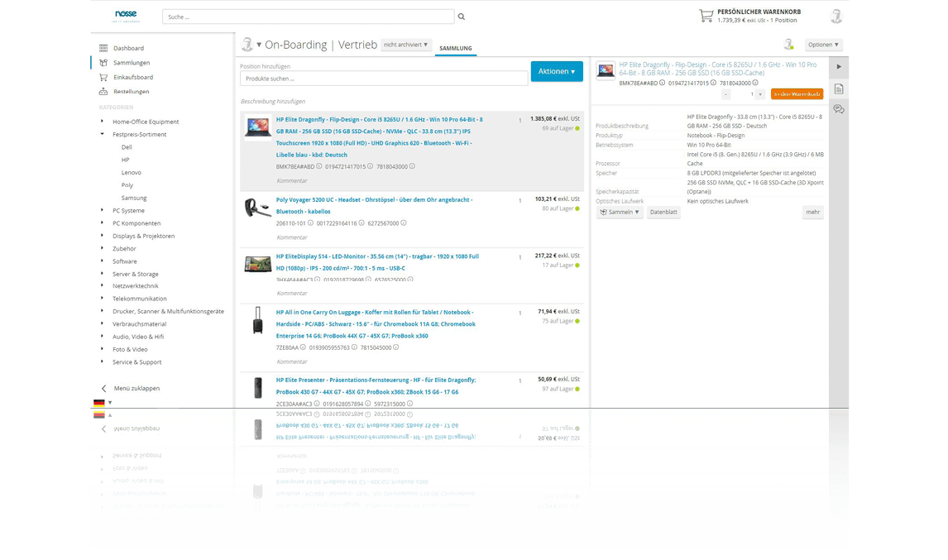Open Sammlungen in sidebar menu
This screenshot has width=948, height=560.
point(132,62)
